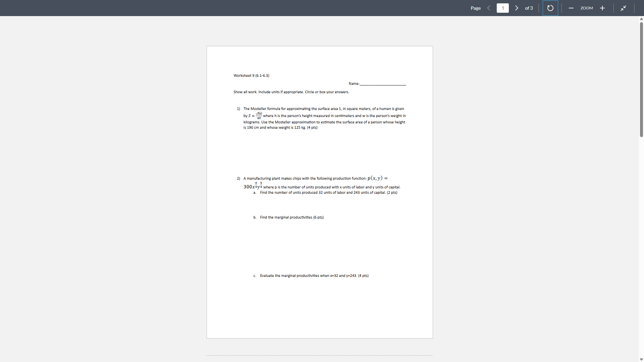Viewport: 644px width, 362px height.
Task: Go to the next page via right chevron
Action: pos(517,8)
